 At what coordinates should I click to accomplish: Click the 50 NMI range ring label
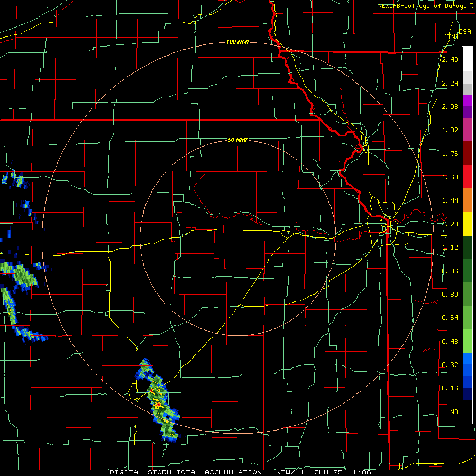click(237, 140)
